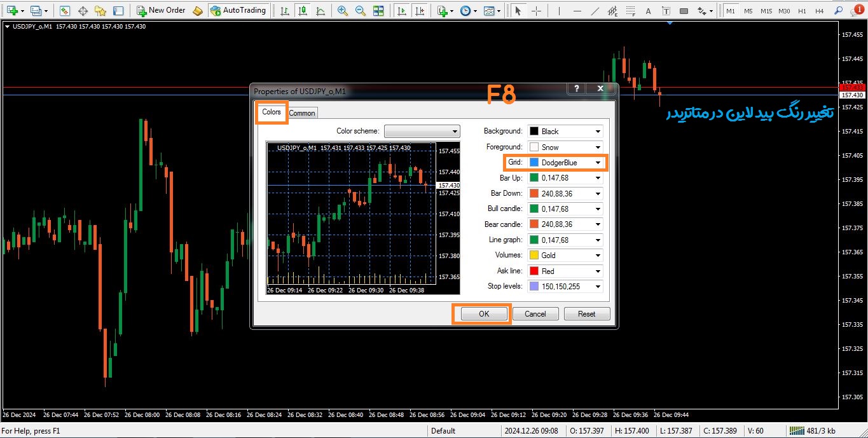Zoom in on the chart
The image size is (868, 438).
click(x=343, y=11)
